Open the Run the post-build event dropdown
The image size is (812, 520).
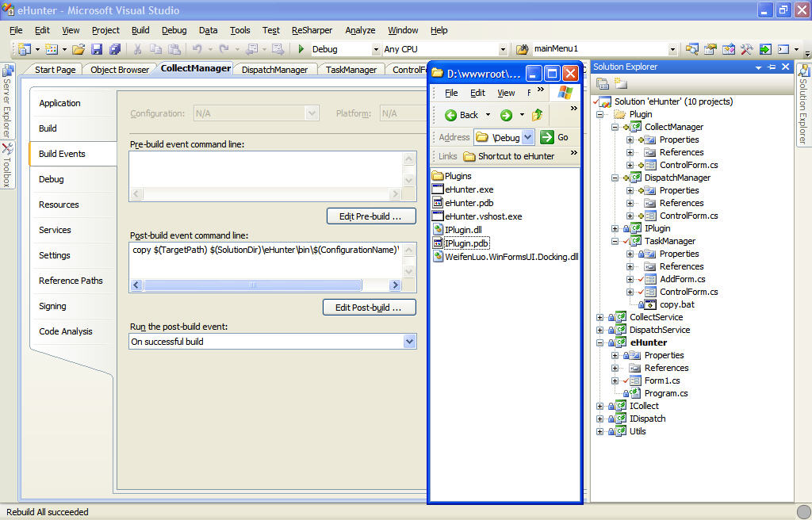pyautogui.click(x=410, y=342)
